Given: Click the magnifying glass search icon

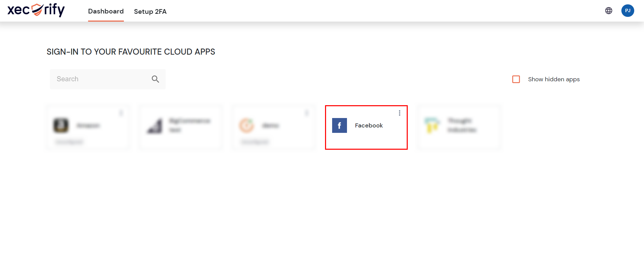Looking at the screenshot, I should tap(155, 79).
